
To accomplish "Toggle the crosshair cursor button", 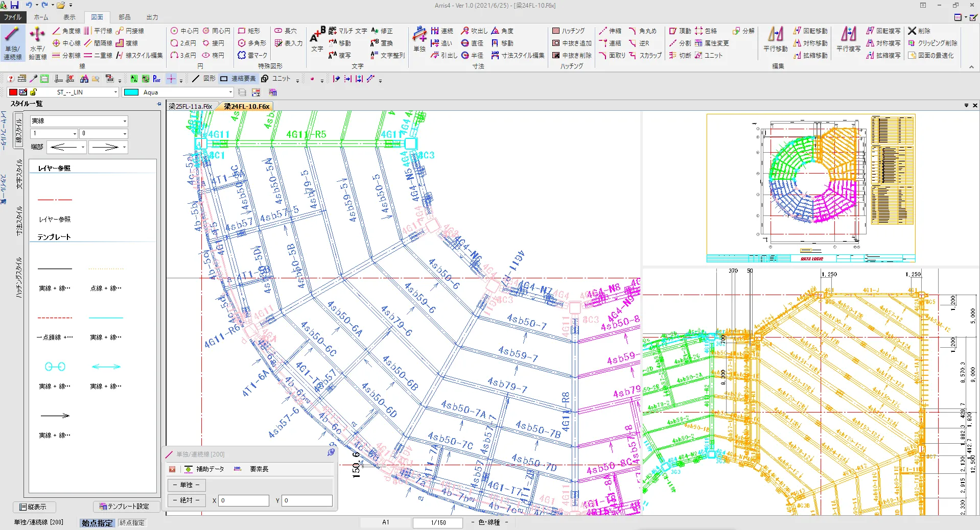I will coord(171,79).
